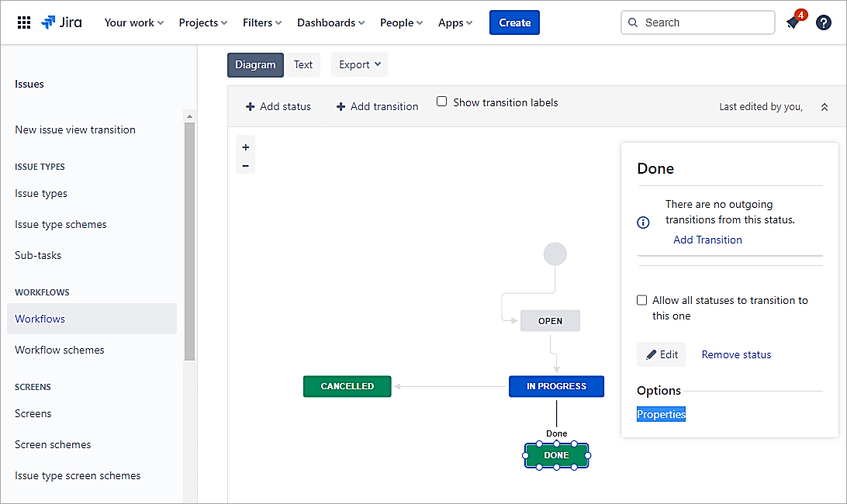Viewport: 847px width, 504px height.
Task: Click the Remove status link
Action: [x=736, y=354]
